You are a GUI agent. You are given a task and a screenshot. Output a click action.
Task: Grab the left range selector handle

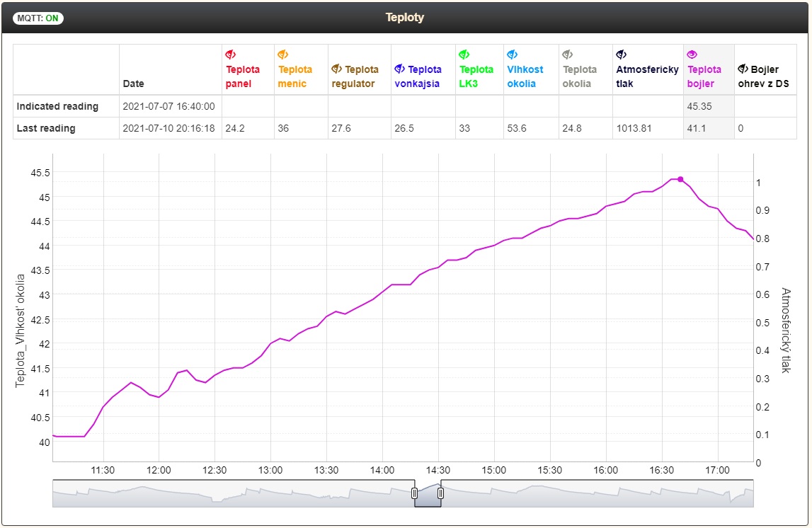(x=415, y=493)
